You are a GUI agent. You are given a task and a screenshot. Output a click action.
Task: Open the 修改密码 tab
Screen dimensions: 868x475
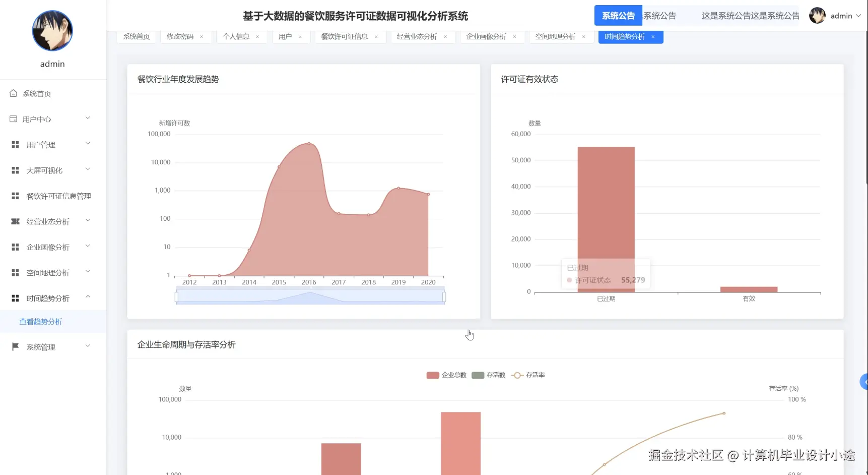[181, 36]
